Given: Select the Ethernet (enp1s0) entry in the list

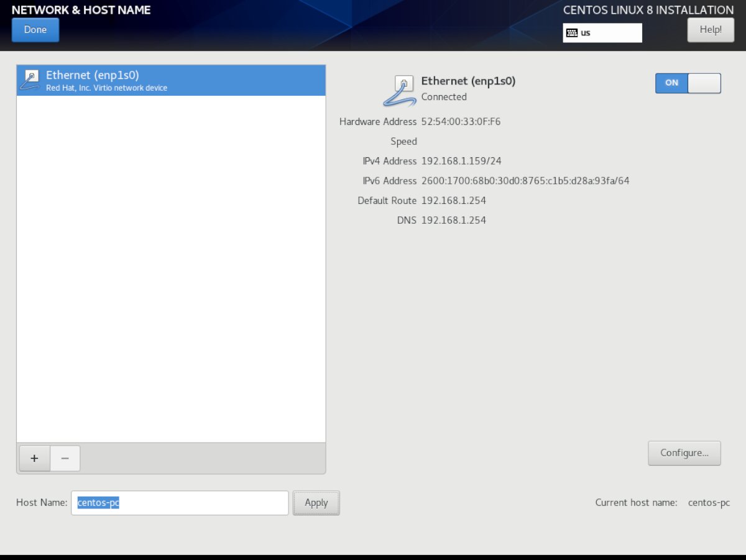Looking at the screenshot, I should pyautogui.click(x=171, y=81).
